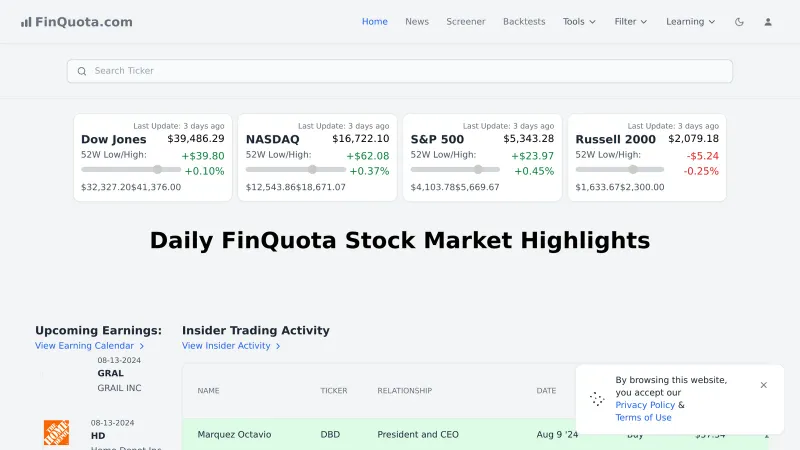The height and width of the screenshot is (450, 800).
Task: Expand the Learning dropdown menu
Action: coord(690,22)
